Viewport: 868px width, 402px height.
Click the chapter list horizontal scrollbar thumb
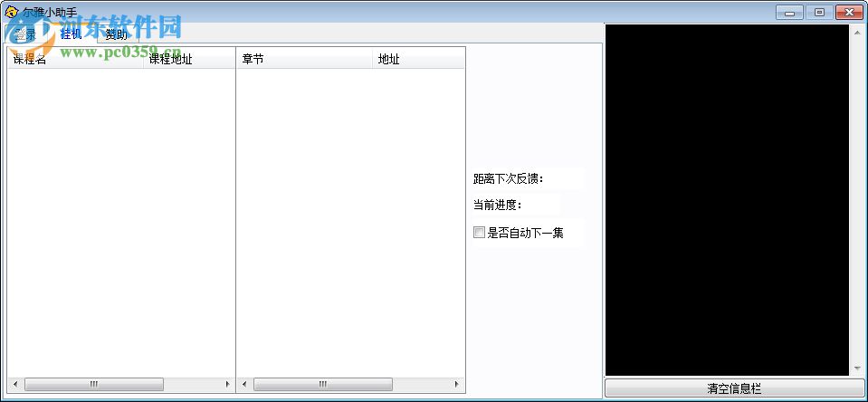click(x=323, y=384)
